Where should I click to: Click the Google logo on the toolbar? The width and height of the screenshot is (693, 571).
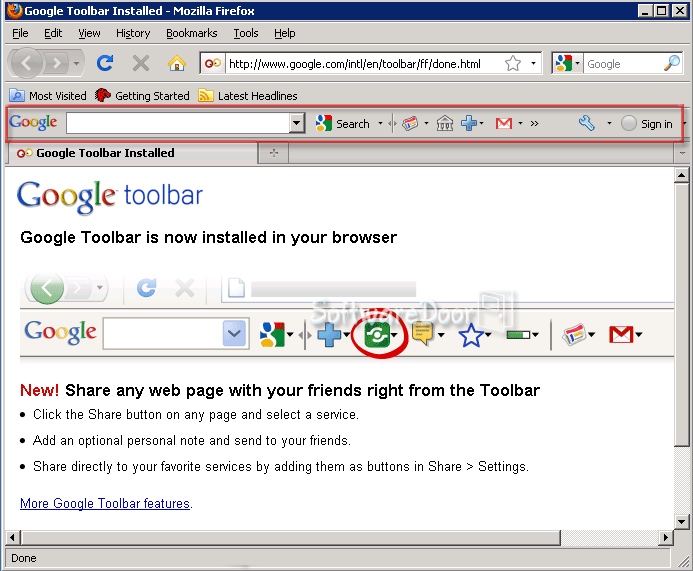point(33,122)
